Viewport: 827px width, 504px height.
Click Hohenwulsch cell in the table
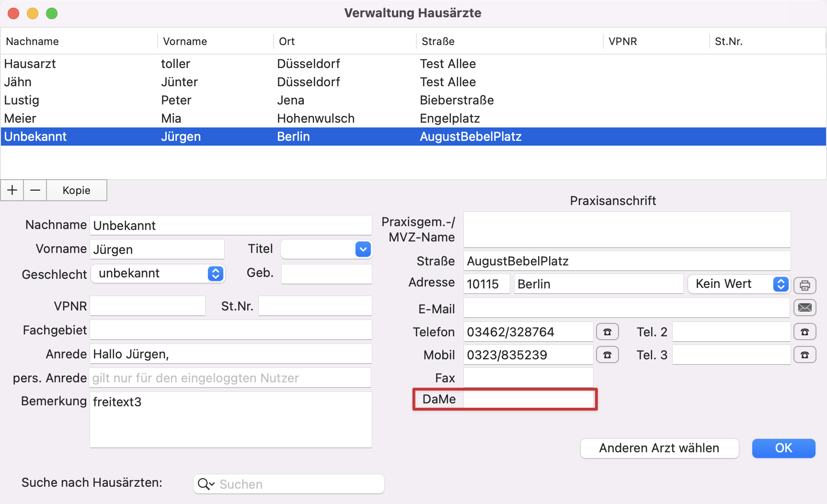coord(316,118)
